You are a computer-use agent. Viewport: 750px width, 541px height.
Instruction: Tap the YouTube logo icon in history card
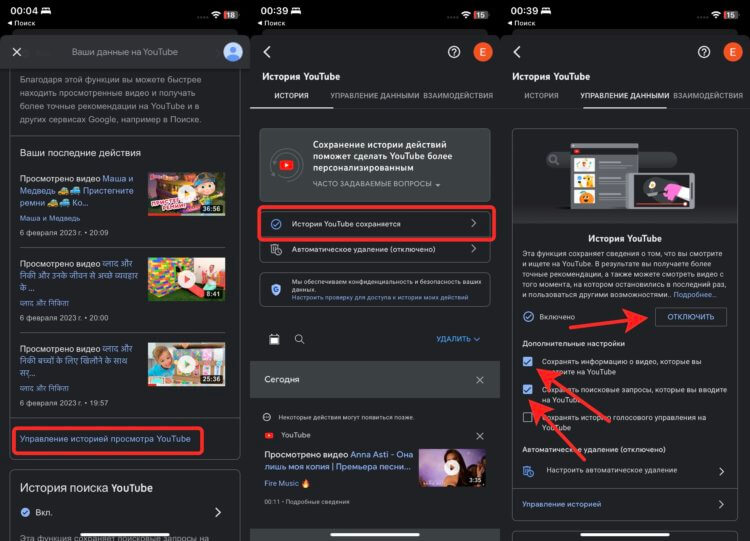tap(286, 165)
